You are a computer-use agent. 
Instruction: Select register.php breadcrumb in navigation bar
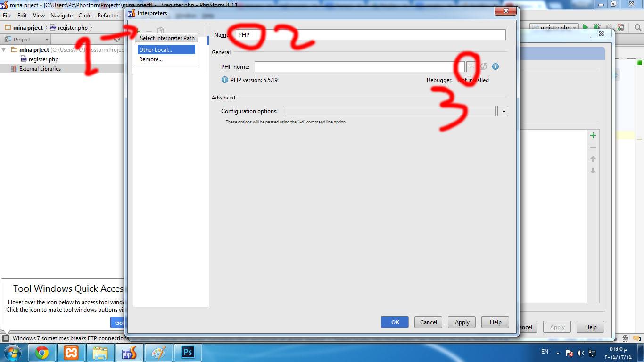(x=69, y=28)
